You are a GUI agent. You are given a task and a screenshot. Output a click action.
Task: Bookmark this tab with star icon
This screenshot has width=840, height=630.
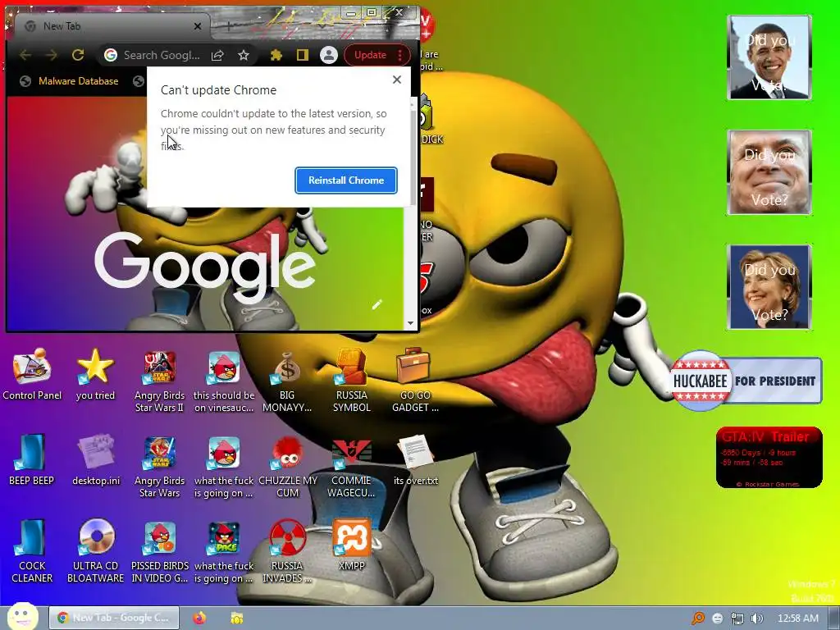[244, 55]
